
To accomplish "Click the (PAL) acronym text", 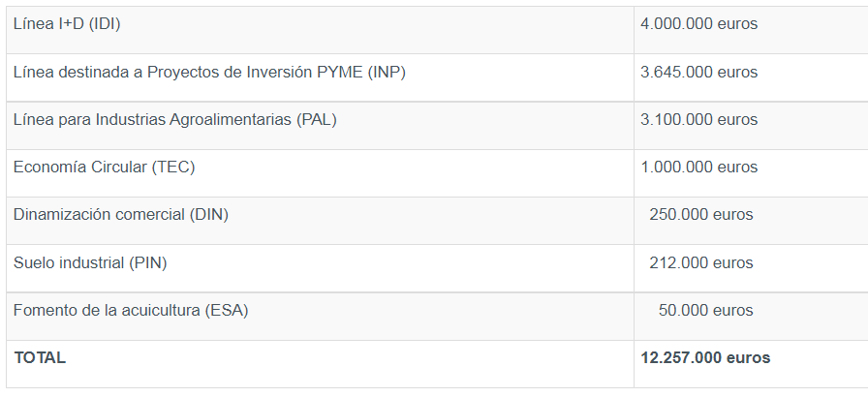I will (316, 120).
